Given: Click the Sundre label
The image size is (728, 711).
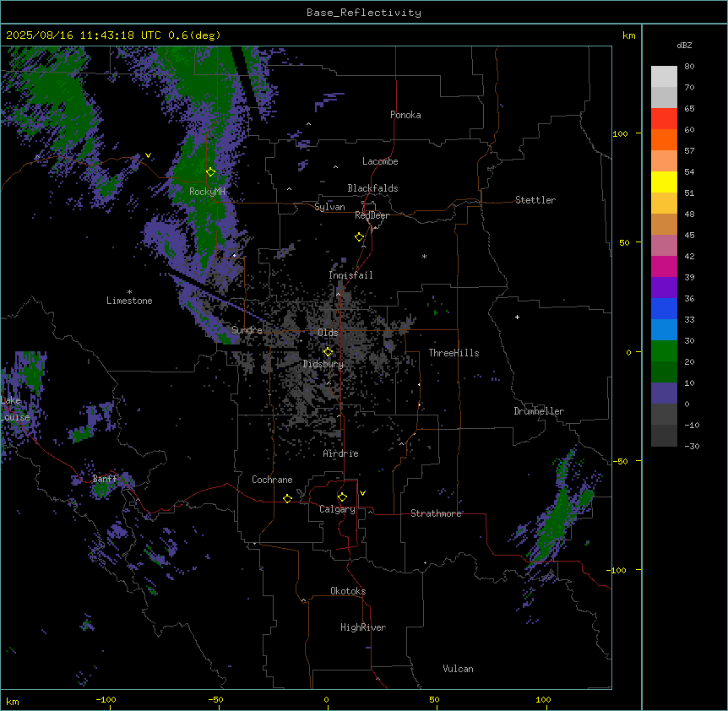Looking at the screenshot, I should click(x=247, y=330).
